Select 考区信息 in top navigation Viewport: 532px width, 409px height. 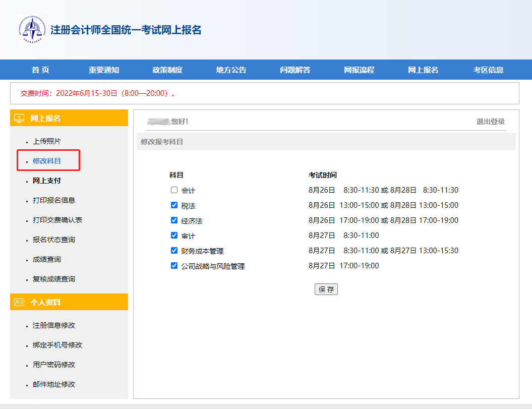[488, 70]
